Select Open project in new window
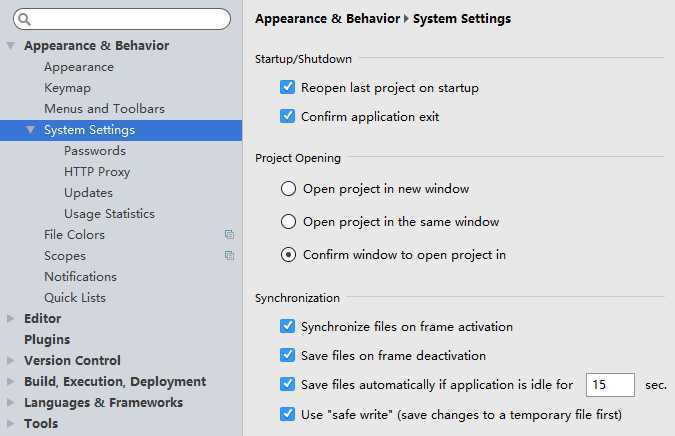 pos(288,189)
